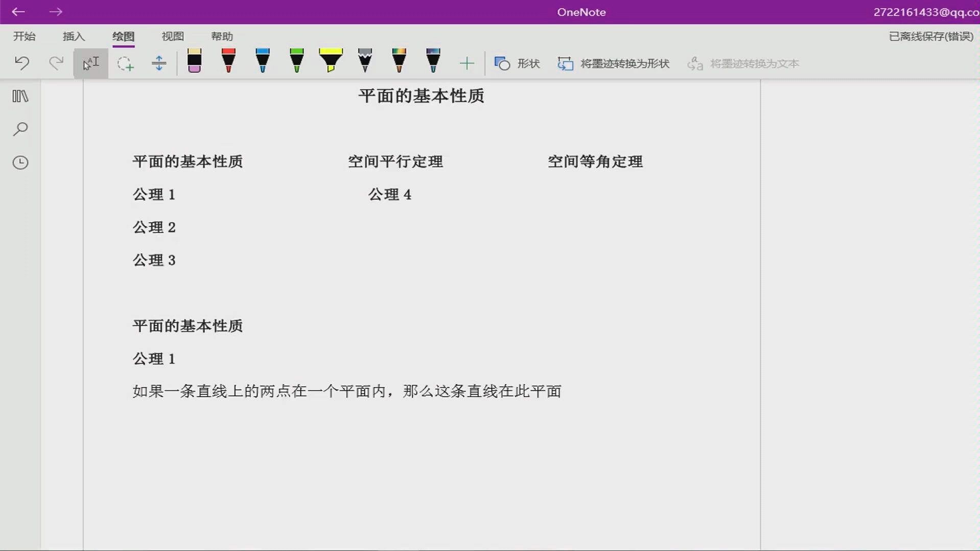Pick the blue pen
Screen dimensions: 980x551
tap(263, 61)
